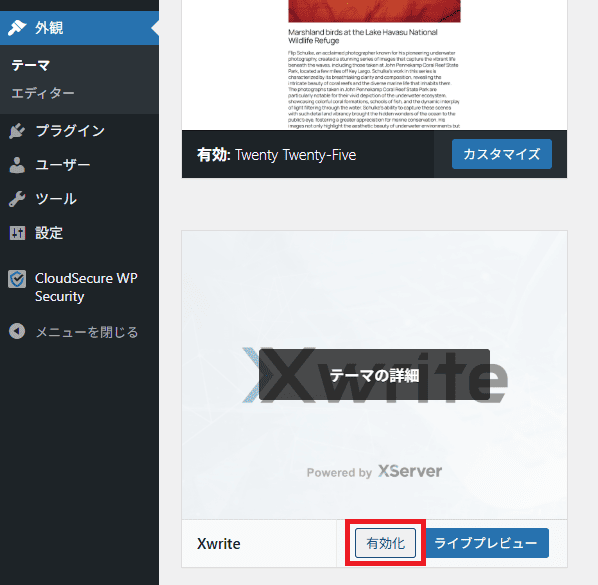Open the 外観 menu
This screenshot has height=585, width=598.
tap(79, 28)
